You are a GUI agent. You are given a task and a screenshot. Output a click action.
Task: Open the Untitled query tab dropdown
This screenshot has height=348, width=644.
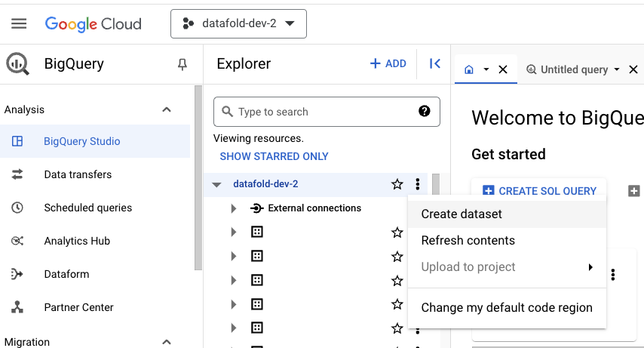(617, 69)
